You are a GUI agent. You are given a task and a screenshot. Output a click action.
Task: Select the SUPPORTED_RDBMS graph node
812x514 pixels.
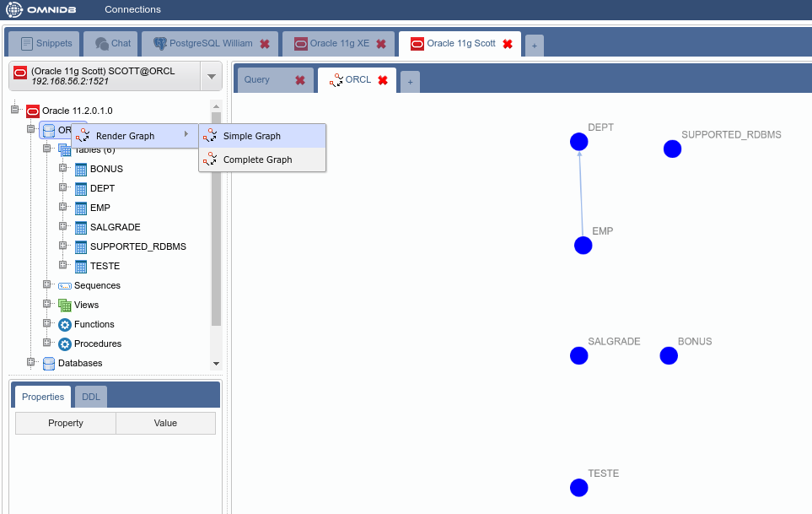(672, 149)
